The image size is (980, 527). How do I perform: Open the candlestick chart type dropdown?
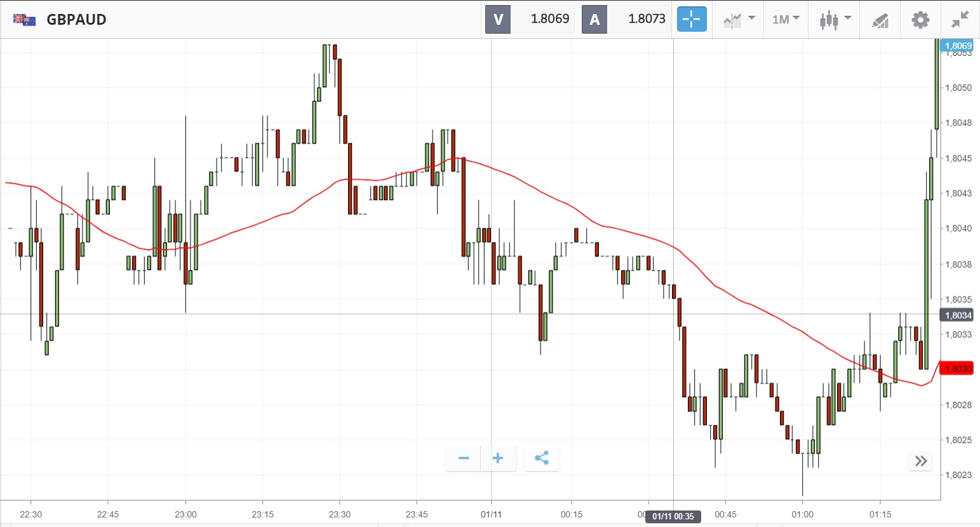click(835, 19)
